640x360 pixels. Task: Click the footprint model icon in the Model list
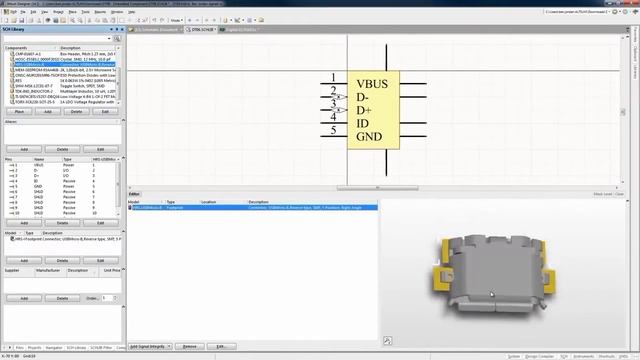pyautogui.click(x=12, y=239)
